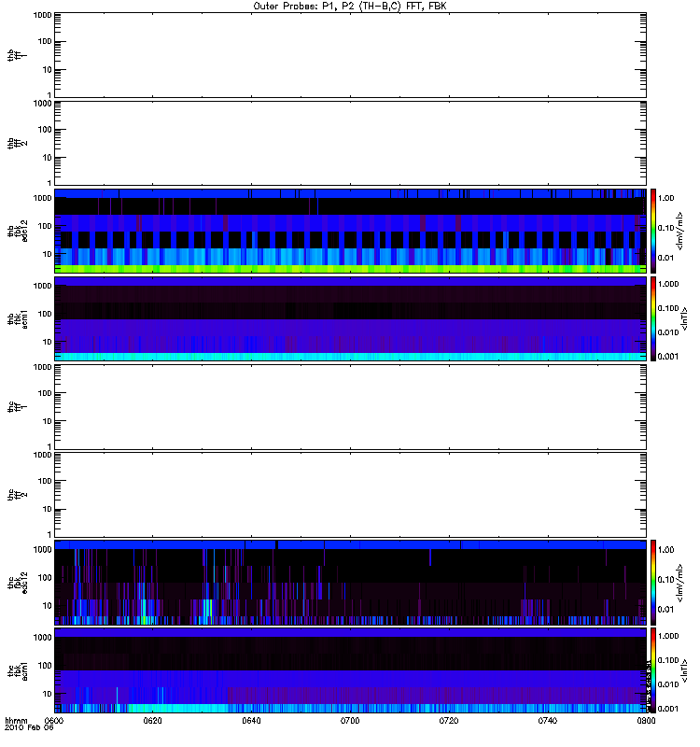The image size is (700, 747).
Task: Click the "thc fbk edc12" y-axis title
Action: tap(18, 582)
